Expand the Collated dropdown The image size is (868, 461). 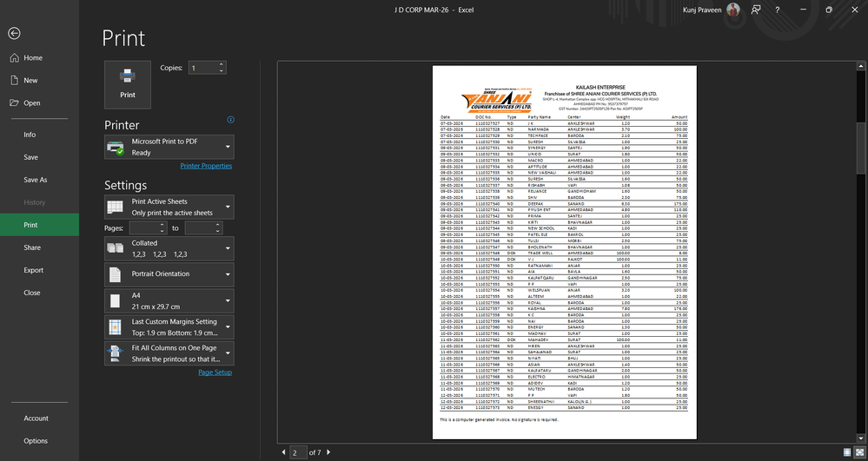169,248
